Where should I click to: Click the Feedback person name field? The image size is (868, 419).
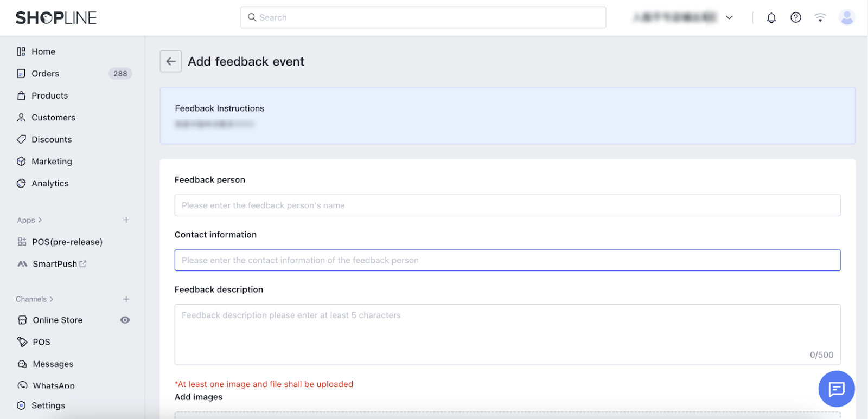click(x=507, y=205)
